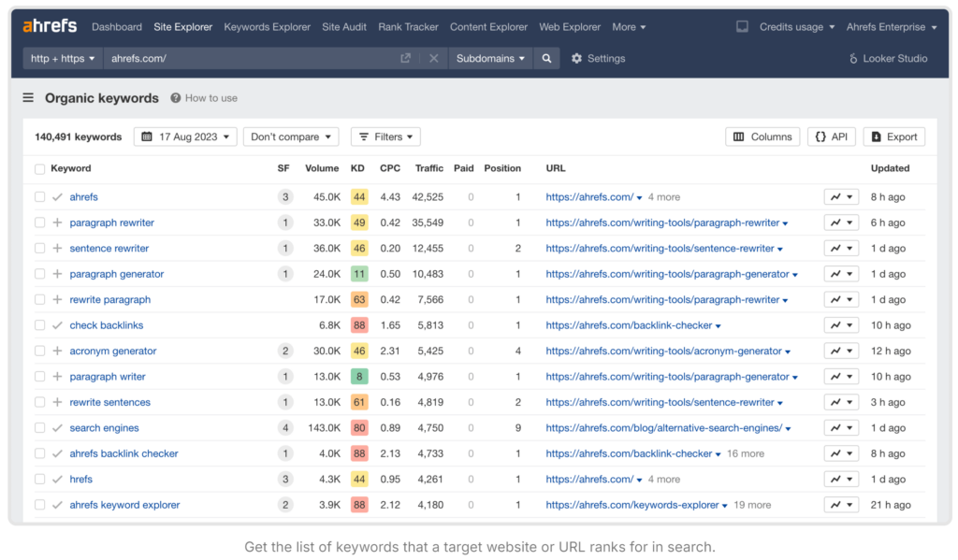The height and width of the screenshot is (560, 958).
Task: Open Site Audit
Action: tap(344, 27)
